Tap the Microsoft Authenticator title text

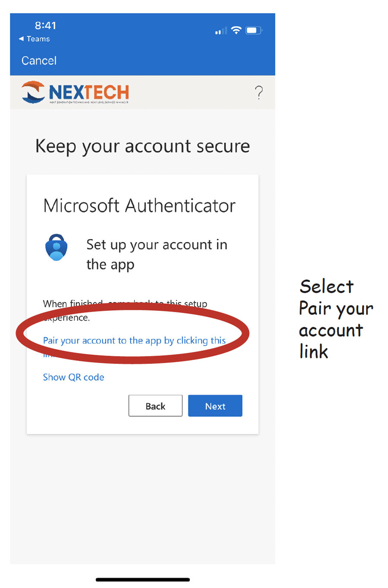point(139,206)
